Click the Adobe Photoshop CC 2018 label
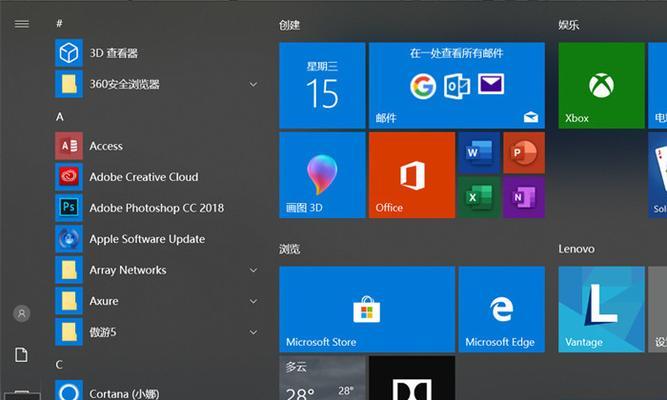Viewport: 667px width, 400px height. 157,208
